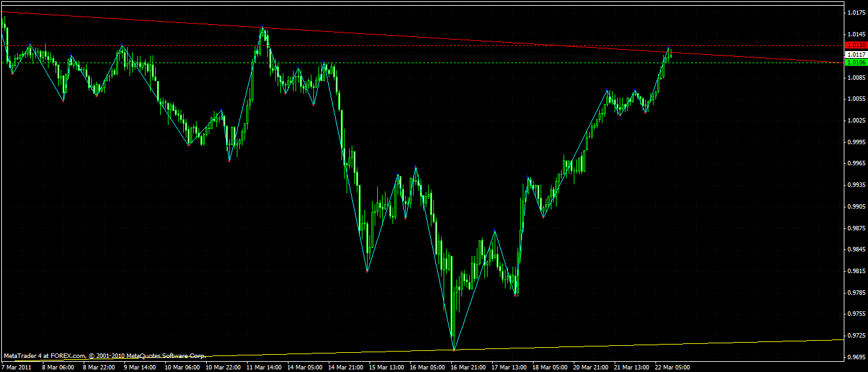Click the 14 Mar 21:00 time label
The width and height of the screenshot is (868, 372).
(345, 368)
